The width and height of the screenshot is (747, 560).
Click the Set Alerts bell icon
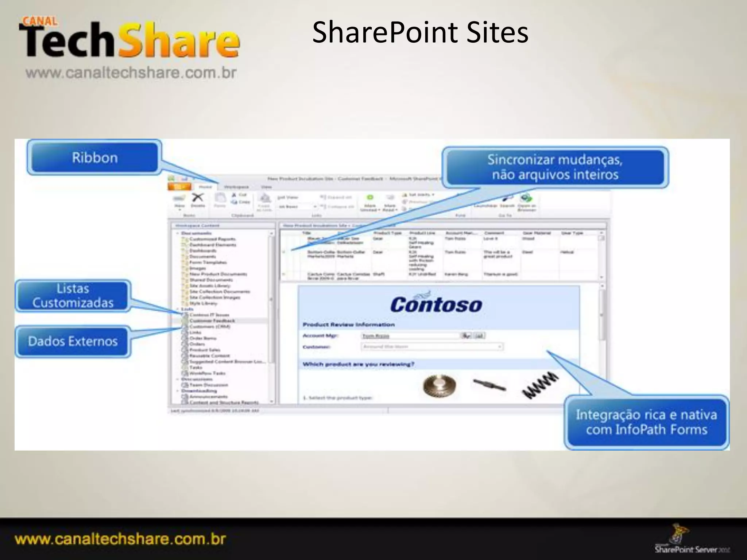[x=405, y=195]
